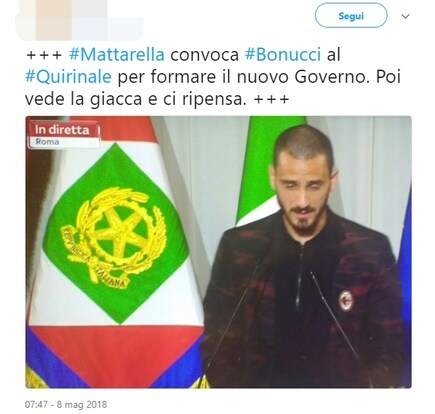The width and height of the screenshot is (435, 414).
Task: Click the round club crest on the jacket
Action: point(346,301)
